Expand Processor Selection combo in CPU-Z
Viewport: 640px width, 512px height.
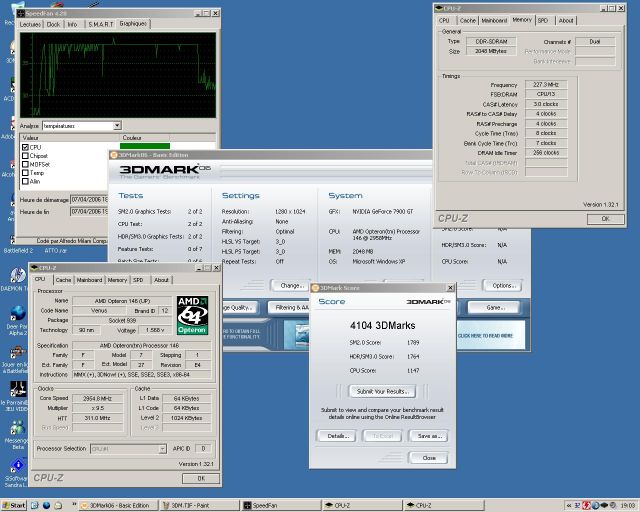[162, 449]
